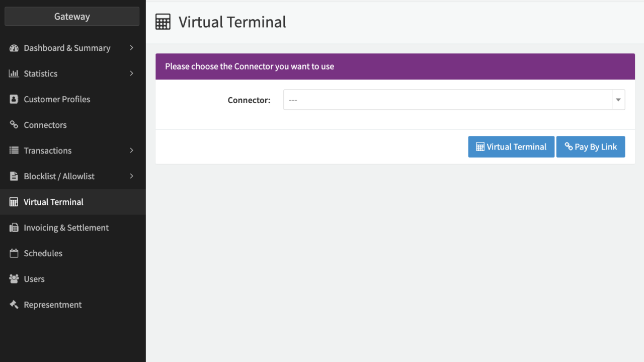The image size is (644, 362).
Task: Click the Statistics bar chart icon
Action: (14, 74)
